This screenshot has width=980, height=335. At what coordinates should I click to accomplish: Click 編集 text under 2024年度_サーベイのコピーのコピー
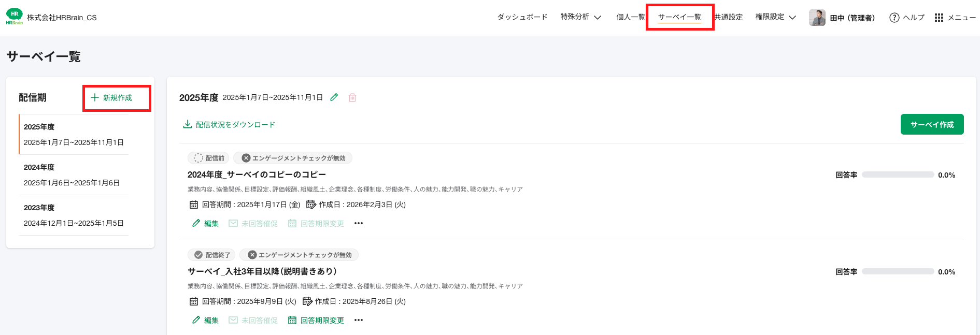[211, 223]
